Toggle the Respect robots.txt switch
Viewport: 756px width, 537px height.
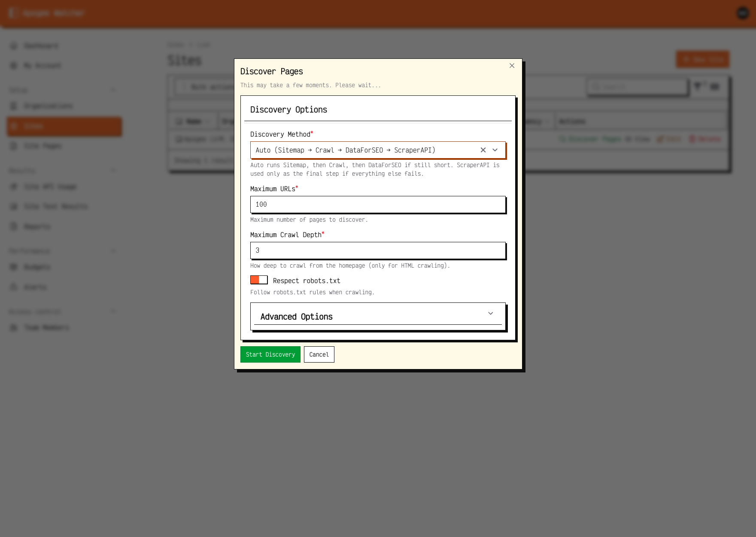point(259,280)
